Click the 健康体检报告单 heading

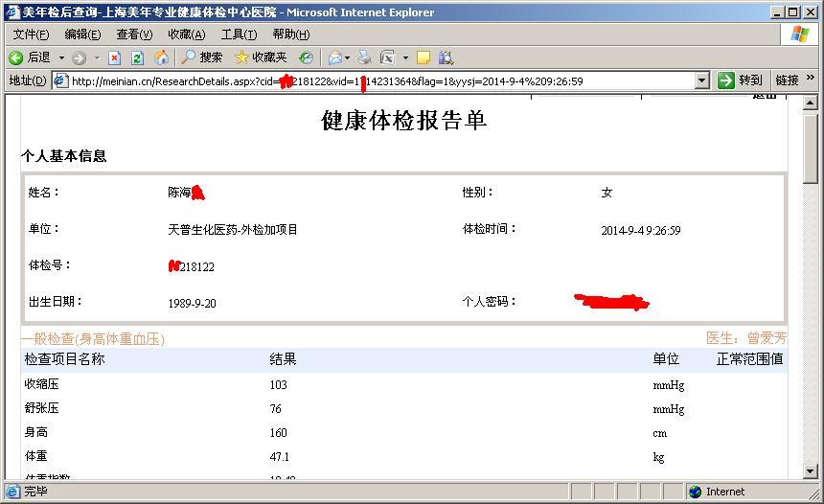tap(403, 121)
